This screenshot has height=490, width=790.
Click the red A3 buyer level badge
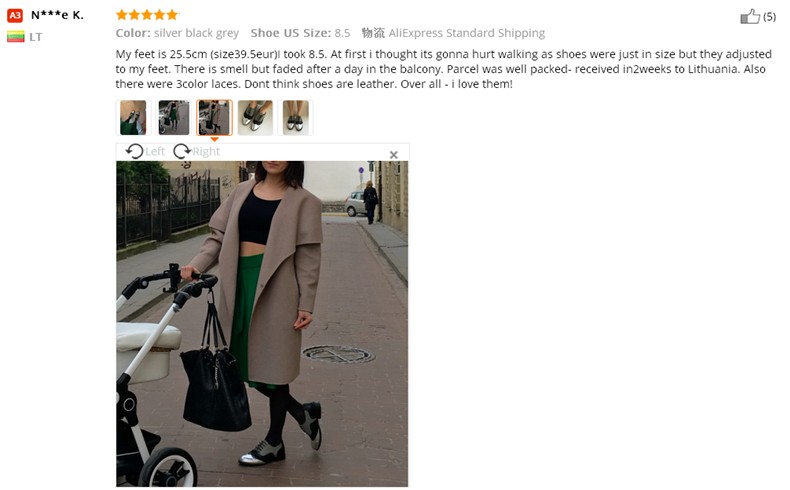[x=15, y=16]
